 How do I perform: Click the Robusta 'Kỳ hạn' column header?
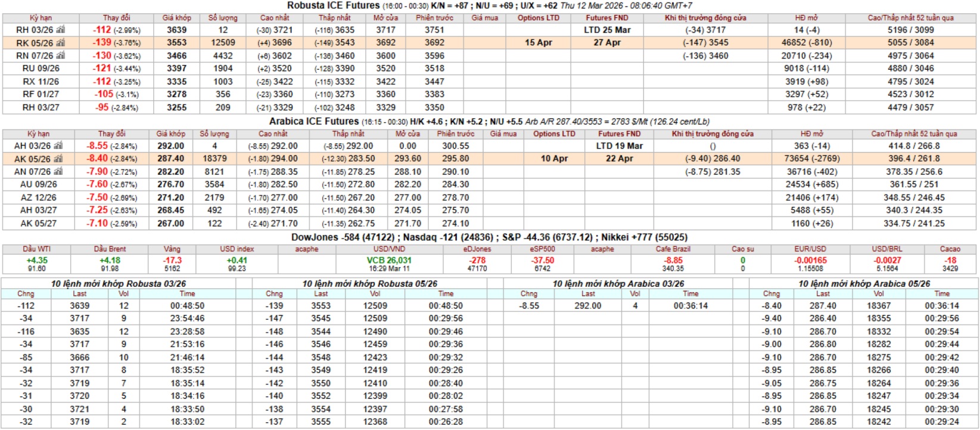point(40,18)
